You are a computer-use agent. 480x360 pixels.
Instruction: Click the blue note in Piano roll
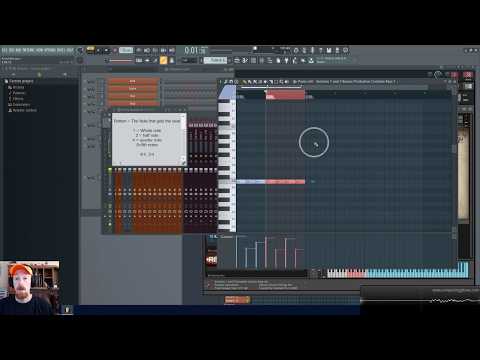[x=251, y=182]
